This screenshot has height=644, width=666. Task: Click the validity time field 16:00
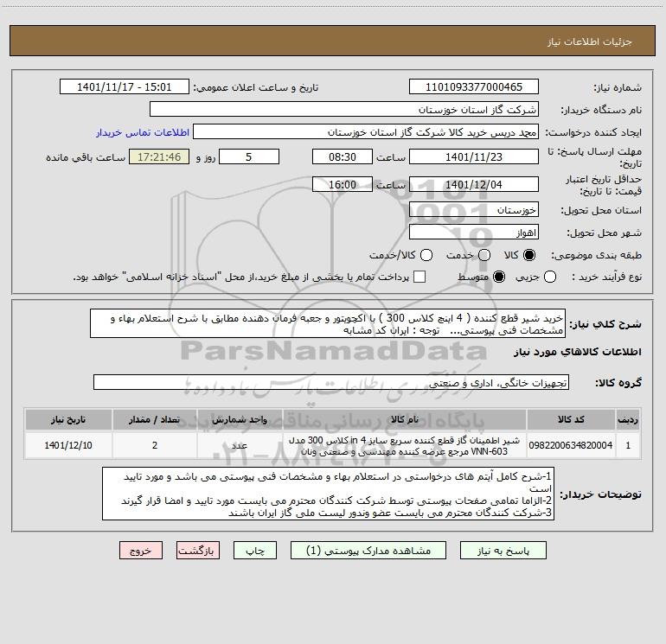click(343, 184)
